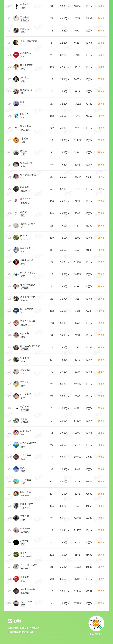This screenshot has width=113, height=644.
Task: Click the 860.5 index score of 教育名人
Action: (x=101, y=6)
